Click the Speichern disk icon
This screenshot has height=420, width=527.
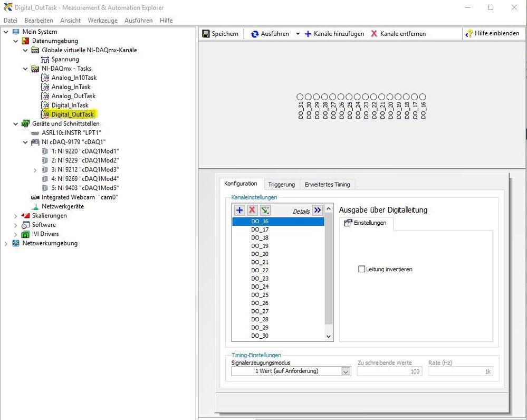[x=206, y=34]
